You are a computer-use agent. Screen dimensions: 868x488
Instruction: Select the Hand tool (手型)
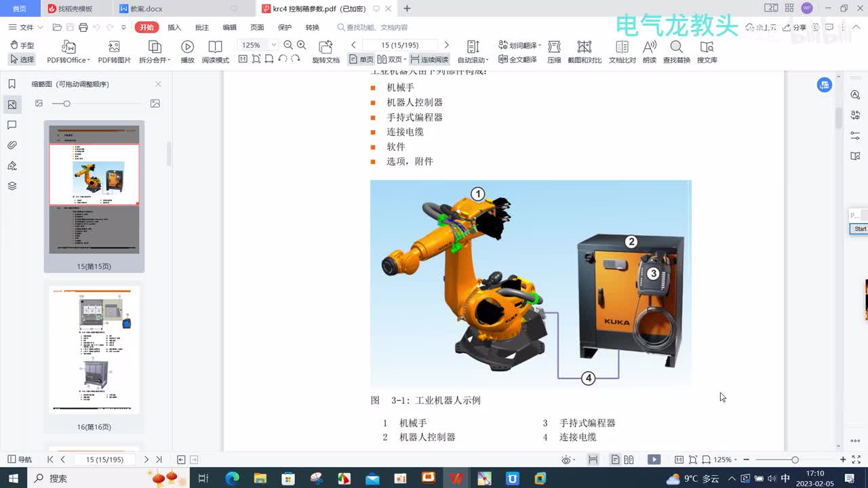(x=22, y=45)
